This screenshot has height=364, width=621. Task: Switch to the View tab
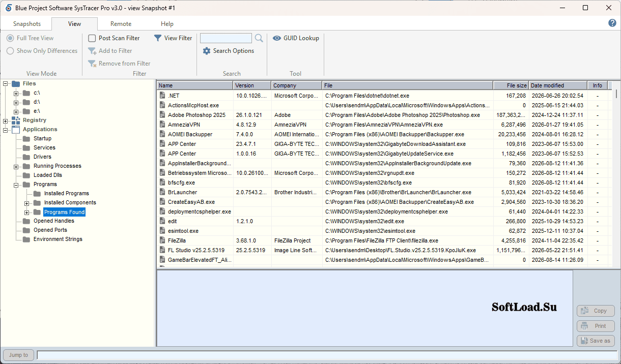pyautogui.click(x=74, y=24)
